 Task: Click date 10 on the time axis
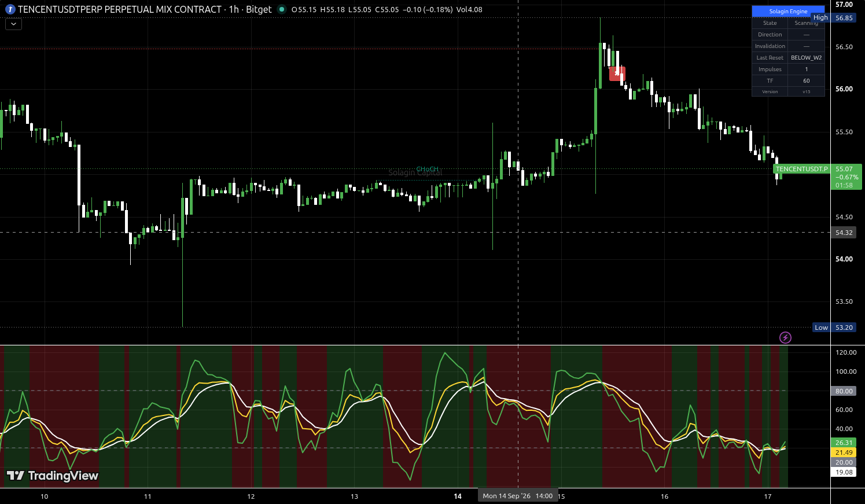[x=45, y=496]
